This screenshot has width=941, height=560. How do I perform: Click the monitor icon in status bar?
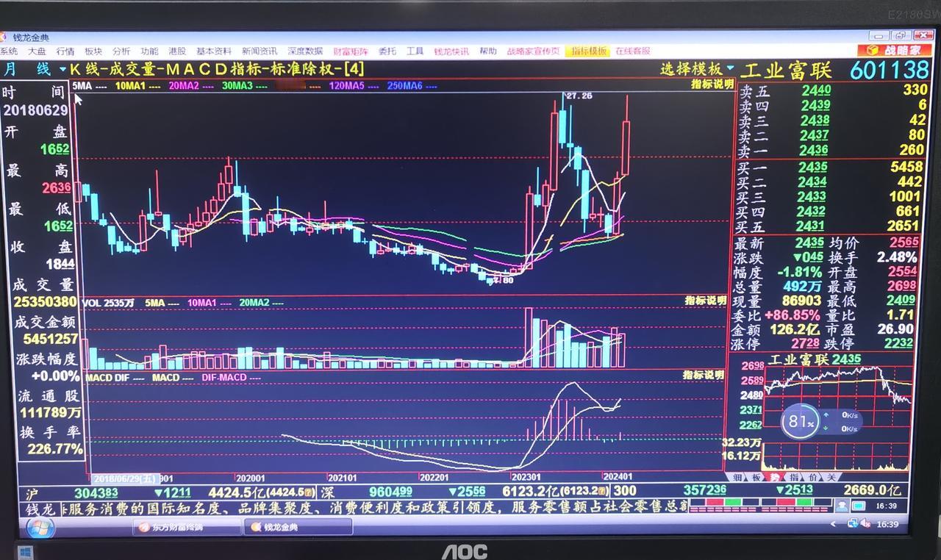click(x=858, y=505)
